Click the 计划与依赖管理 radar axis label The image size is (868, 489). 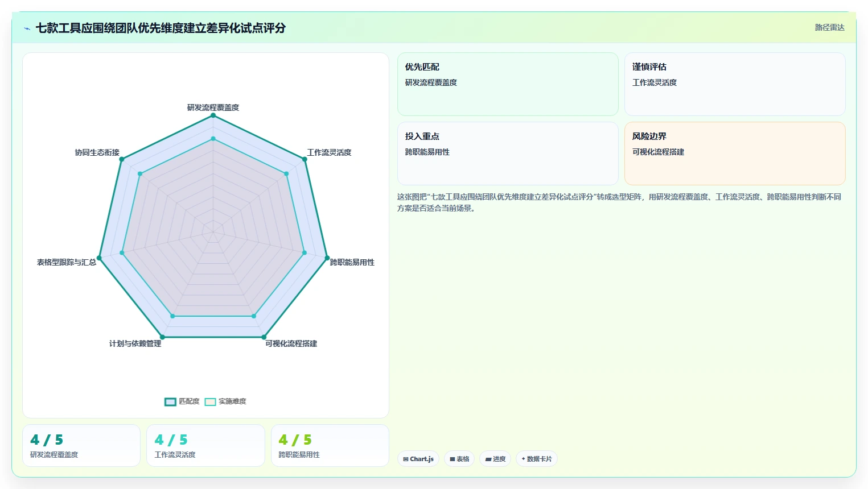click(135, 343)
